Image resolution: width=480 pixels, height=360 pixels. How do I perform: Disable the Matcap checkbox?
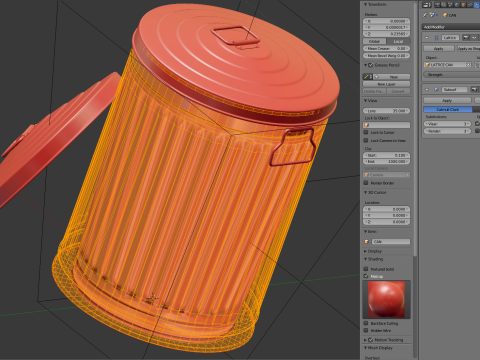tap(366, 276)
